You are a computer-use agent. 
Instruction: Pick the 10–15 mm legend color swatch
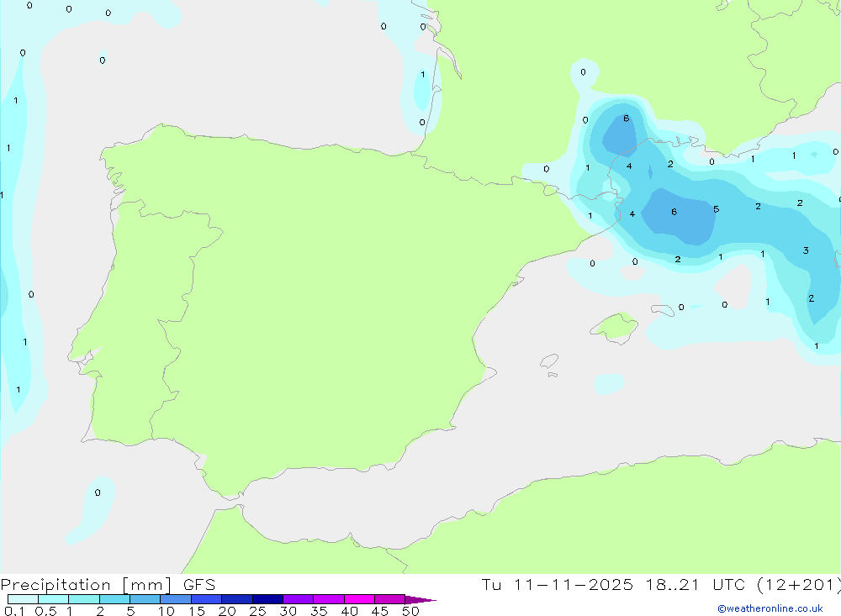pos(176,599)
